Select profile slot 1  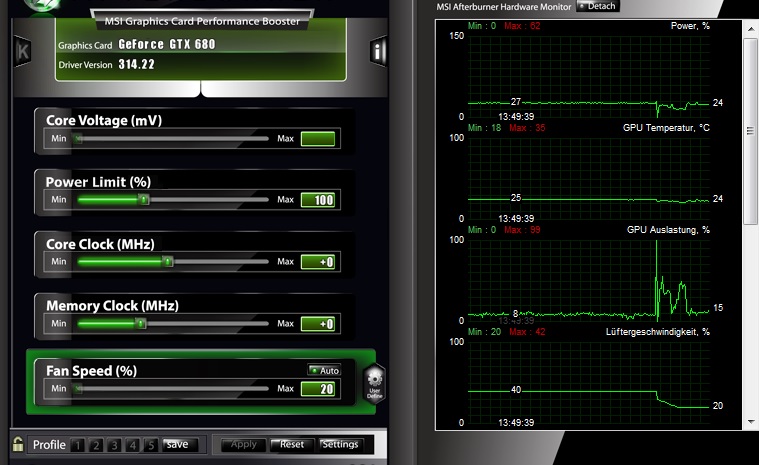[77, 445]
